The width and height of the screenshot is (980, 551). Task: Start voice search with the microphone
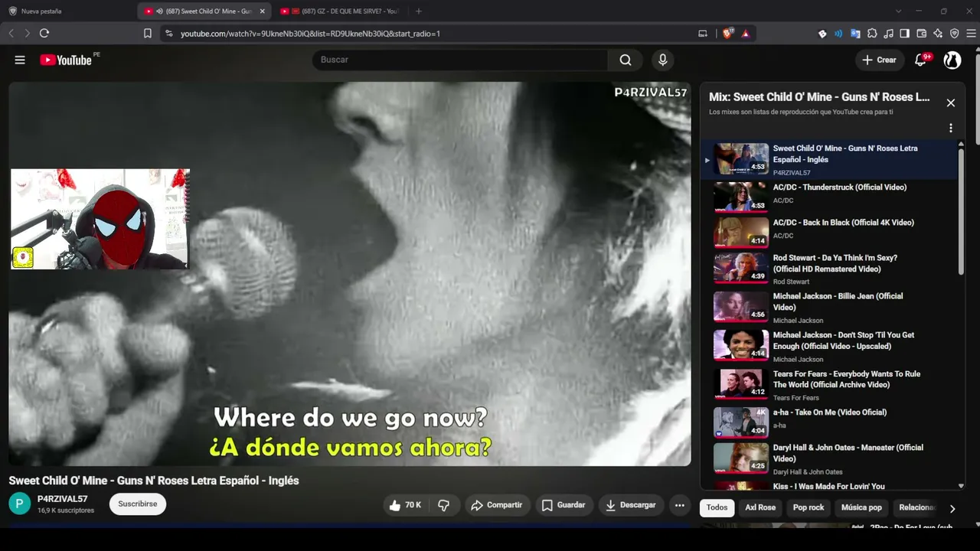click(663, 60)
